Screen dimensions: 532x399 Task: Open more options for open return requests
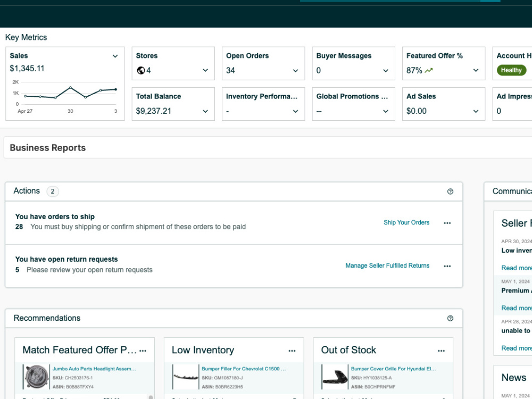point(447,266)
